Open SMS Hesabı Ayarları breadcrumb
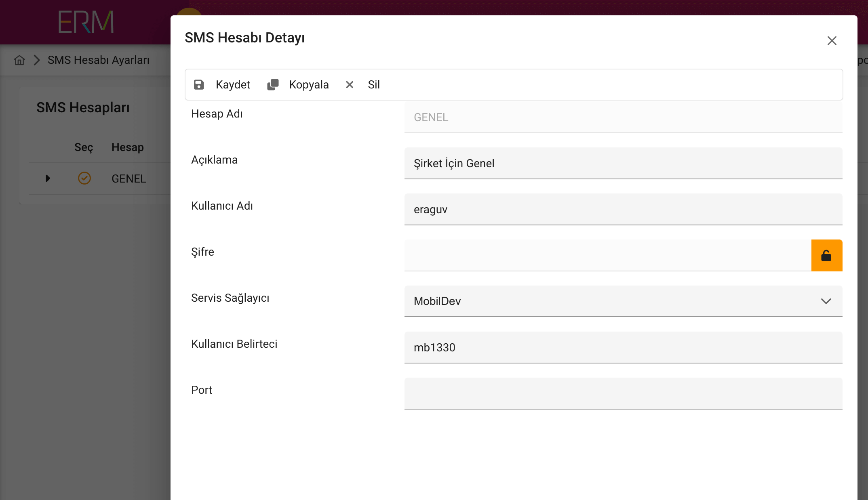Viewport: 868px width, 500px height. pos(98,60)
